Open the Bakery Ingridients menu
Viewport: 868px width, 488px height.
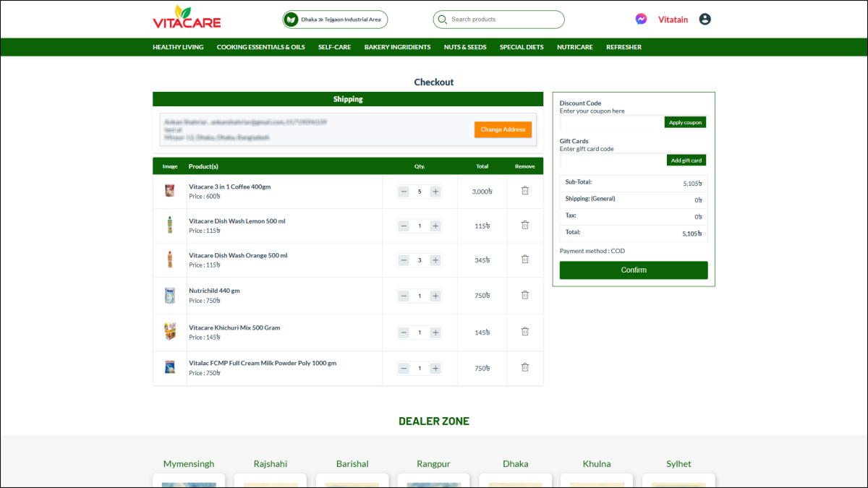[397, 47]
